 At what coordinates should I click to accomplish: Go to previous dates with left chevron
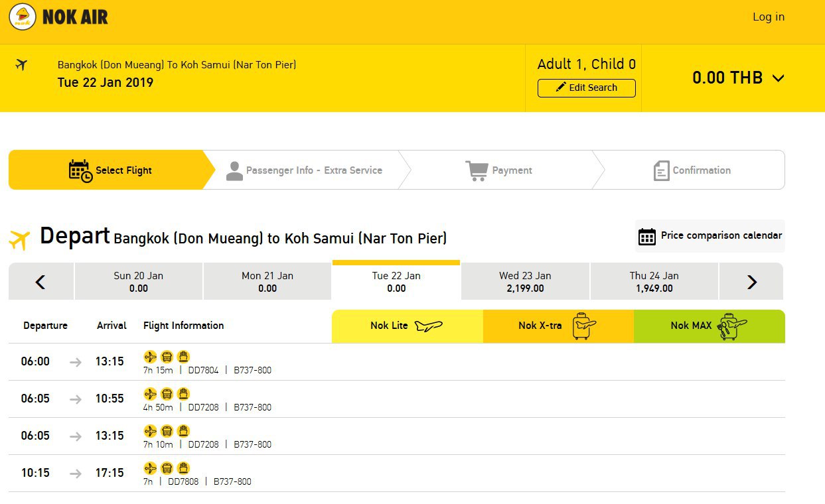click(x=40, y=282)
